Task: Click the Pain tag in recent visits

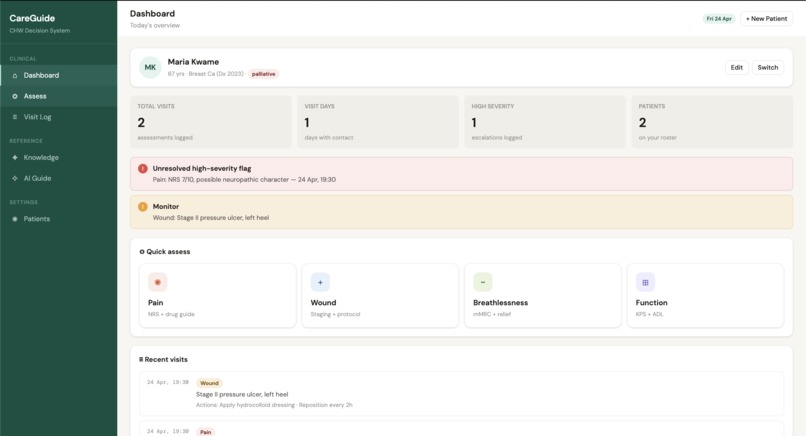Action: [206, 432]
